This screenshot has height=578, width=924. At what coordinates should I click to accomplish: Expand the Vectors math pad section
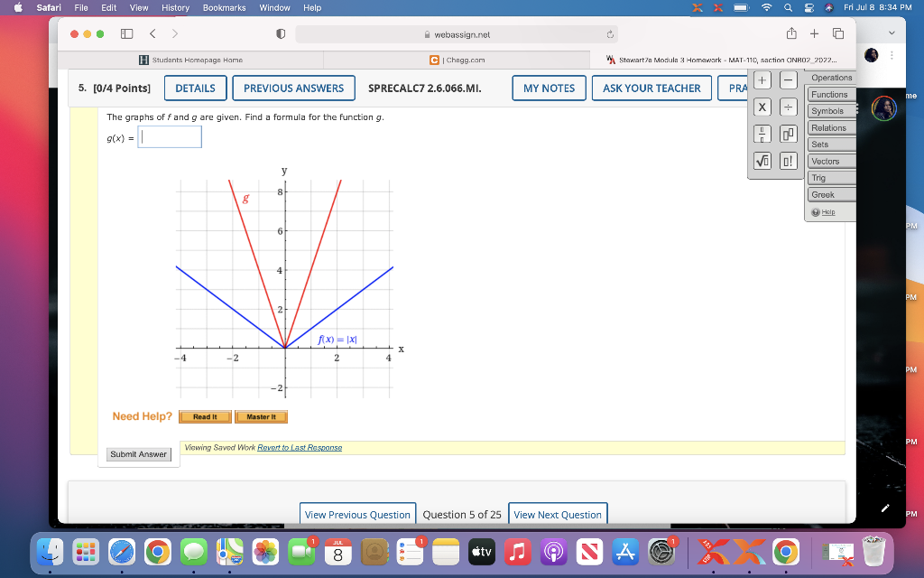(831, 161)
